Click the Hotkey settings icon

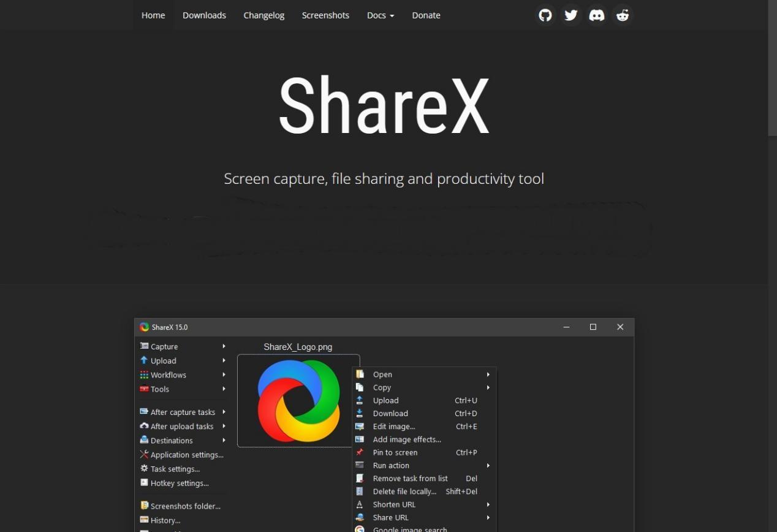coord(144,482)
